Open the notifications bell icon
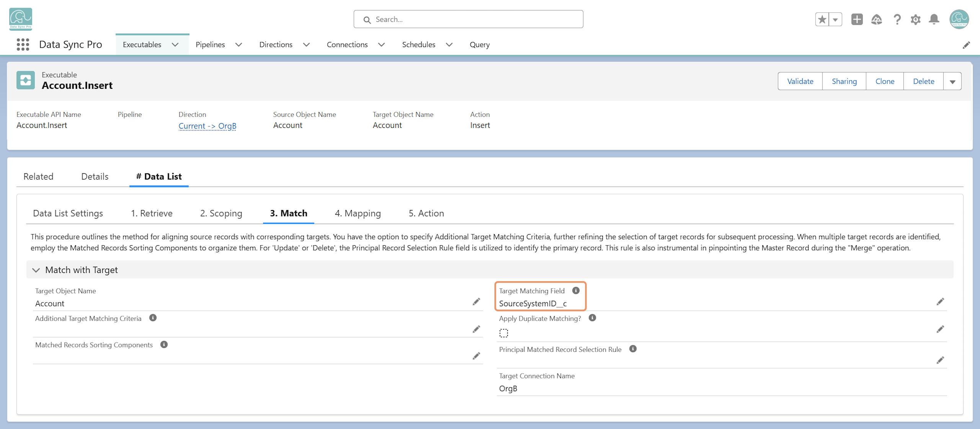 [x=934, y=19]
